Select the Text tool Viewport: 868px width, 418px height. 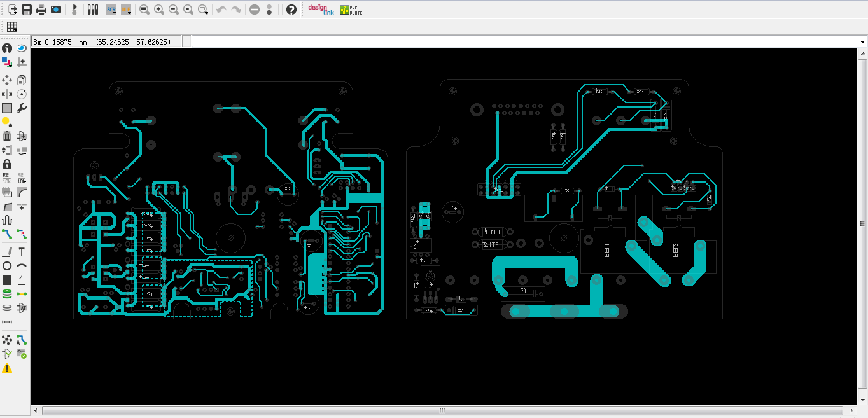[21, 252]
